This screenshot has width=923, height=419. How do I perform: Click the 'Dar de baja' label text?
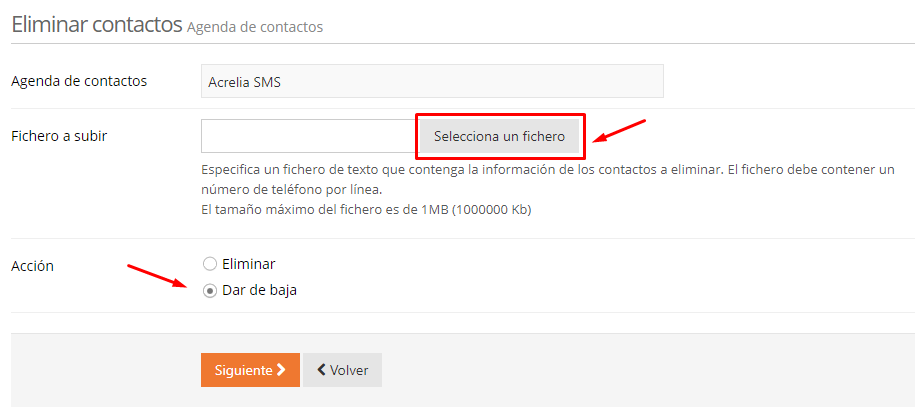click(259, 291)
